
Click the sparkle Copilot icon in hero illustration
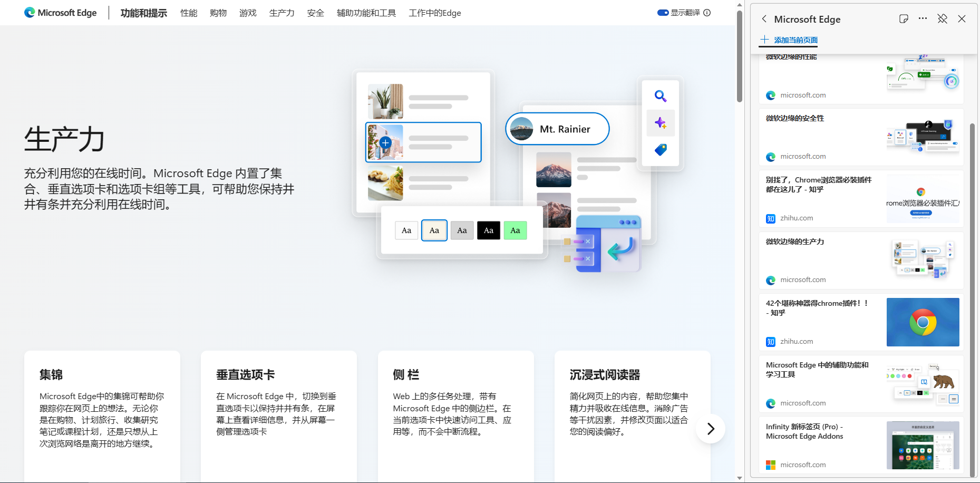(x=661, y=123)
